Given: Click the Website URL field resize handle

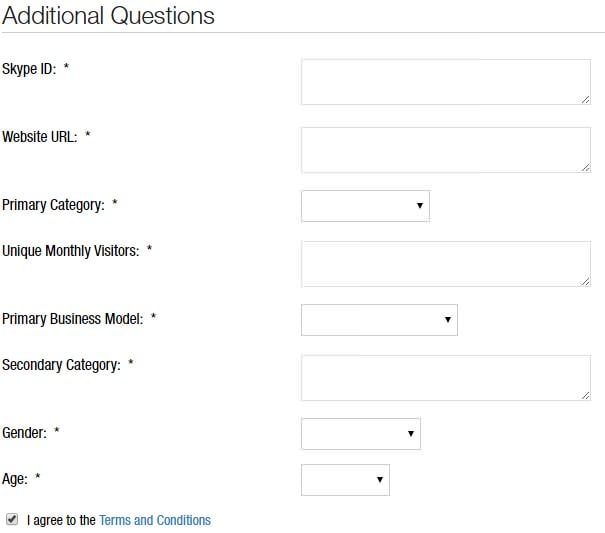Looking at the screenshot, I should (x=584, y=167).
